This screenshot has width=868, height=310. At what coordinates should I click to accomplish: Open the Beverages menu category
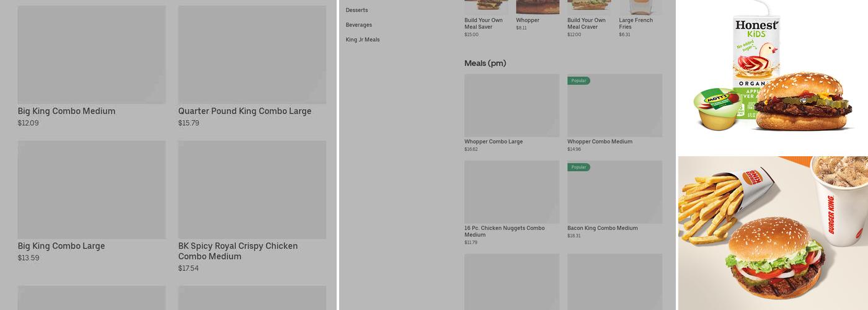click(359, 25)
